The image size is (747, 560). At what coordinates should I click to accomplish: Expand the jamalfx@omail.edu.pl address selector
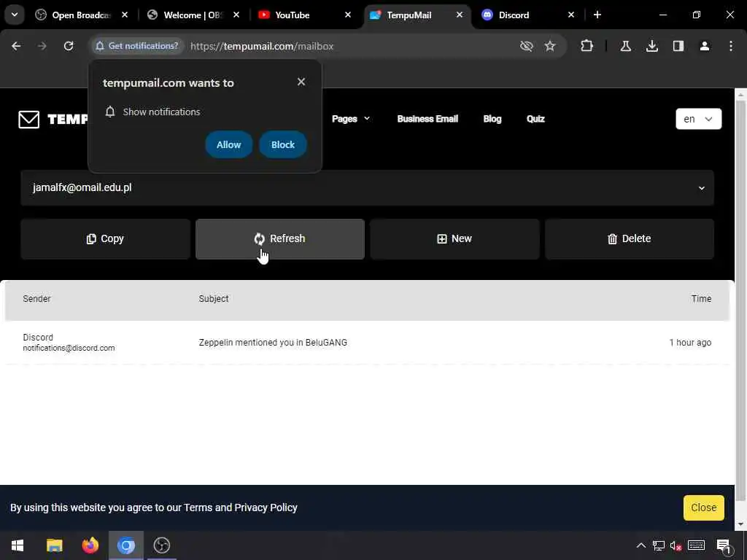click(x=368, y=188)
